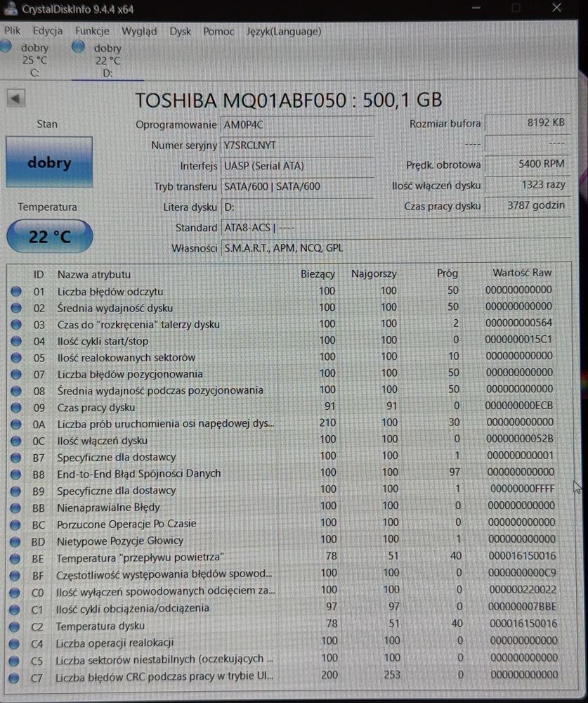Click the serial number field Y7SRCLNYT
The height and width of the screenshot is (703, 588).
(x=297, y=145)
